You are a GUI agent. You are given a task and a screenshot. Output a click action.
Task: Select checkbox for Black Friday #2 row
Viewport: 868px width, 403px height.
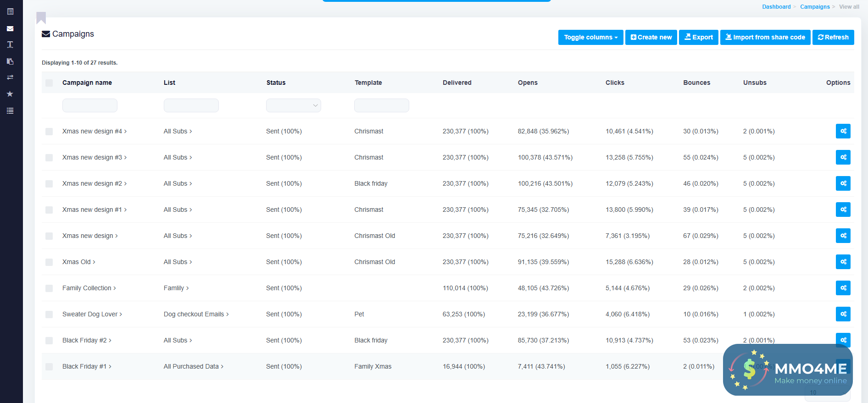pyautogui.click(x=49, y=341)
